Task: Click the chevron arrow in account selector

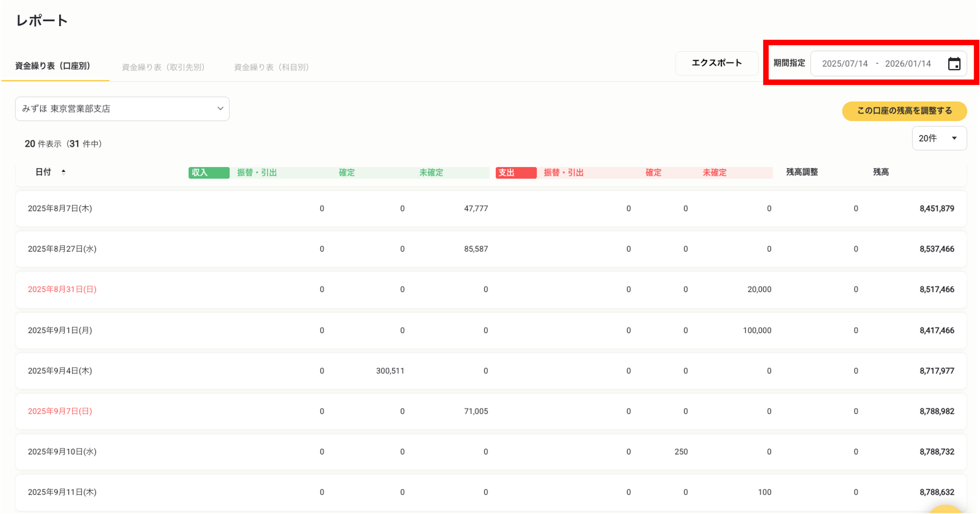Action: (x=220, y=109)
